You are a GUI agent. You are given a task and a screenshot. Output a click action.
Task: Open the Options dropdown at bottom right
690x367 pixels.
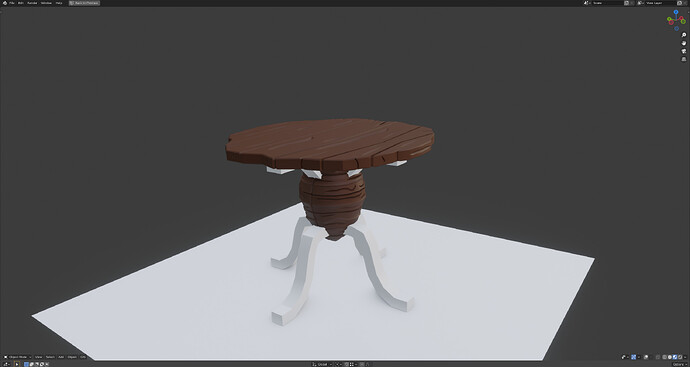click(679, 364)
